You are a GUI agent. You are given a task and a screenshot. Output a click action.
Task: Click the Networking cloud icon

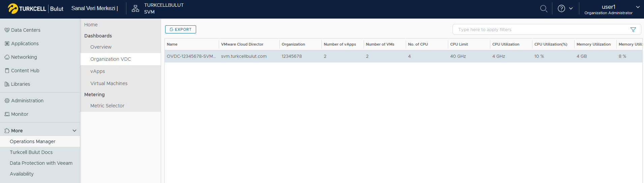coord(7,57)
